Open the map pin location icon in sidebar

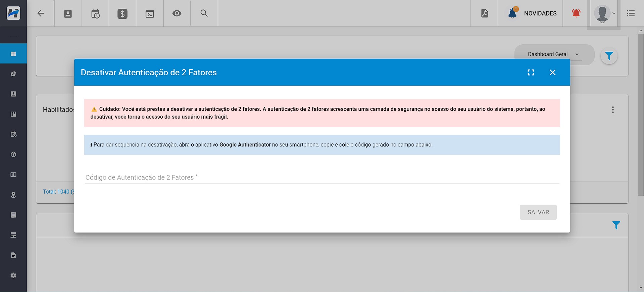(x=13, y=195)
